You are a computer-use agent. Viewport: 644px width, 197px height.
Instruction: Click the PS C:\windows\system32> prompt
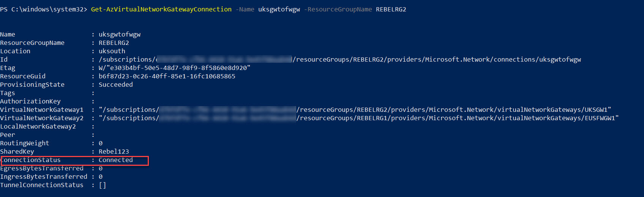44,10
